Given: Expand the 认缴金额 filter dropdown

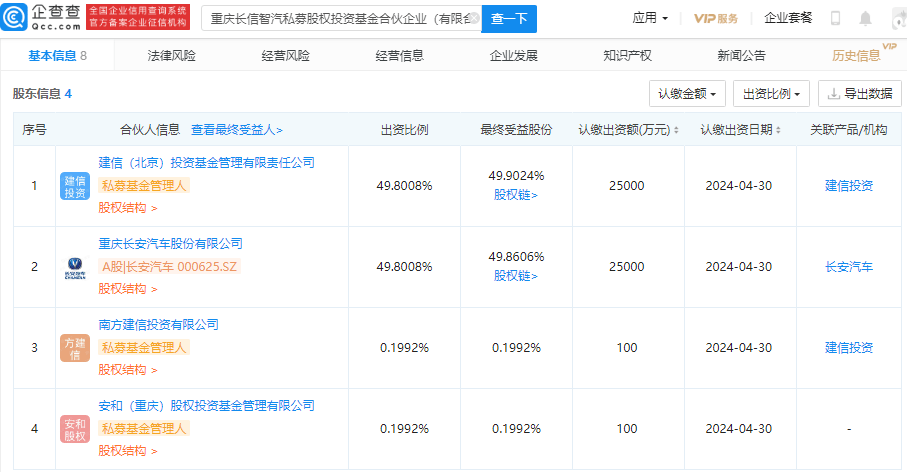Looking at the screenshot, I should 687,94.
